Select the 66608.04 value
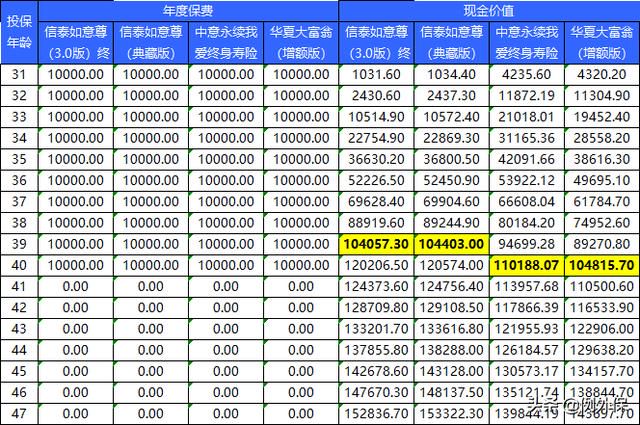This screenshot has height=425, width=640. (527, 202)
